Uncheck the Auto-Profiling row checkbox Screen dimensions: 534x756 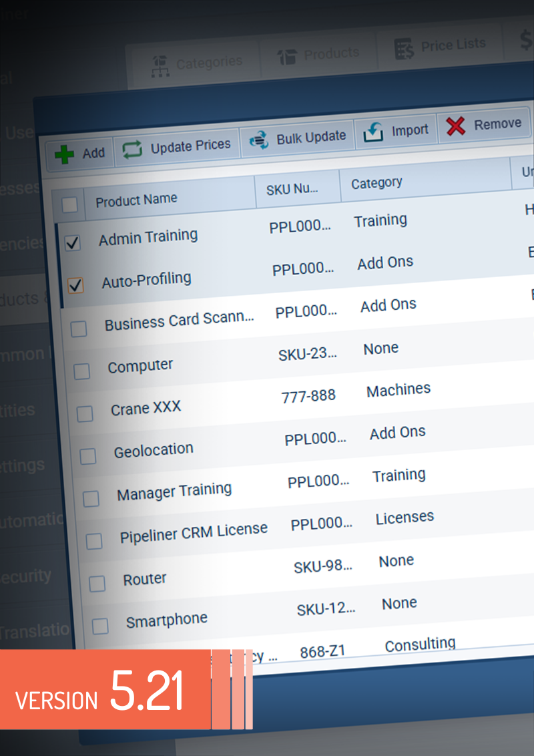[75, 286]
